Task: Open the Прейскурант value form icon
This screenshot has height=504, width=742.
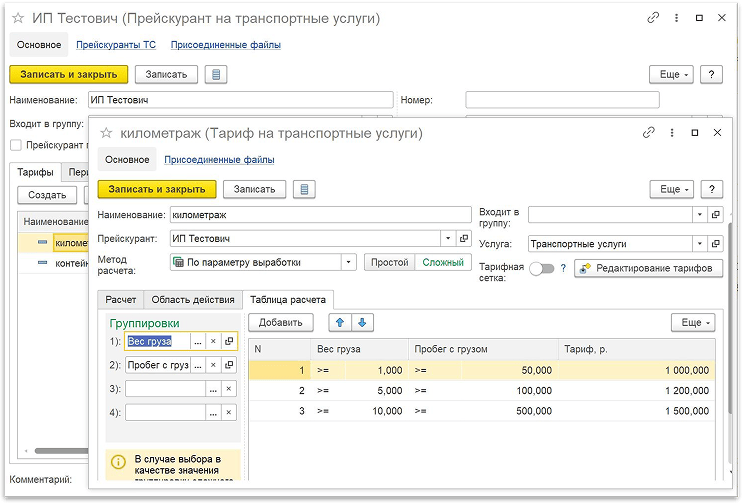Action: tap(464, 239)
